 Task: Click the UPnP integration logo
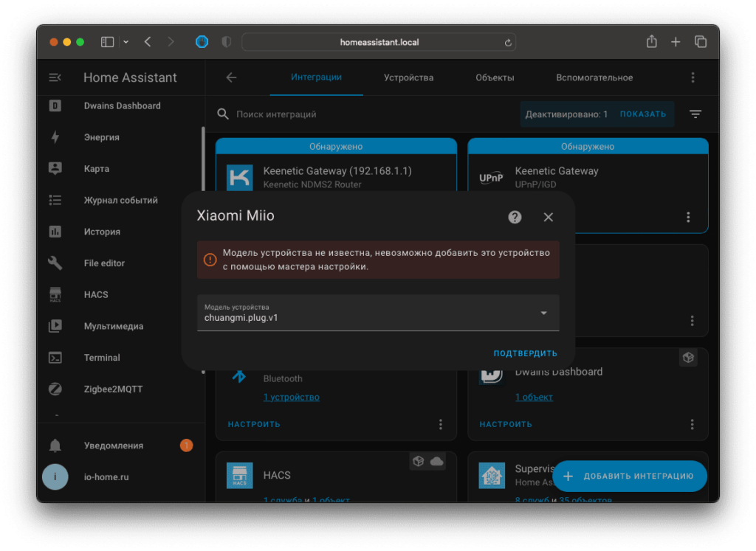(491, 178)
